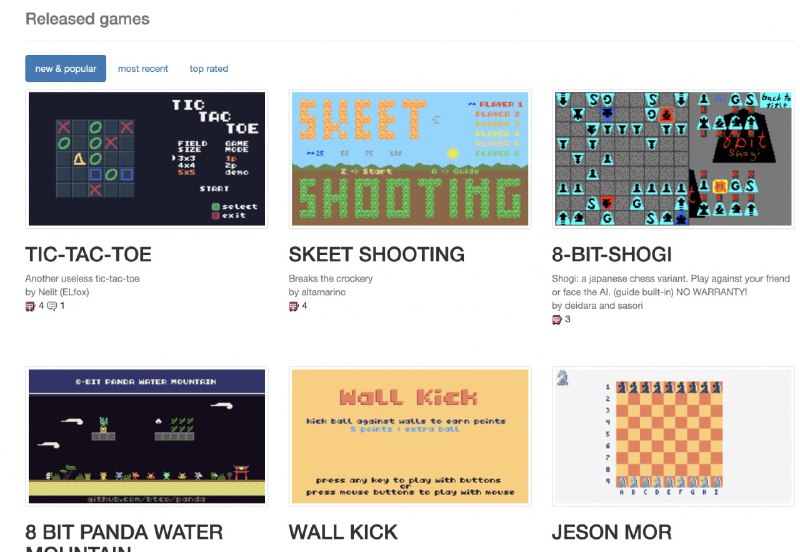Open the Wall Kick game thumbnail
Viewport: 800px width, 552px height.
point(410,436)
